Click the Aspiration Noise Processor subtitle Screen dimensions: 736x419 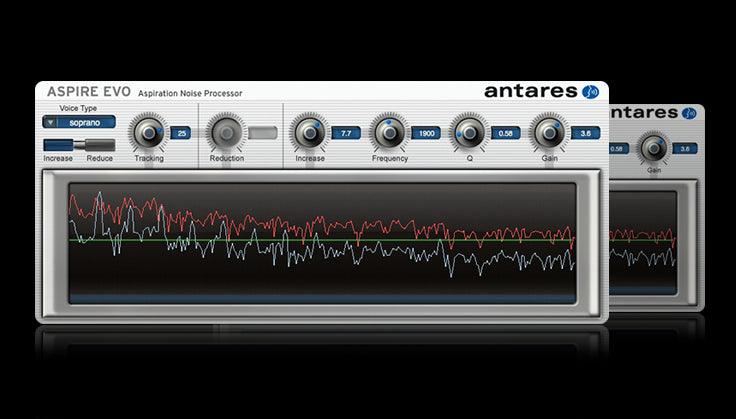[190, 93]
